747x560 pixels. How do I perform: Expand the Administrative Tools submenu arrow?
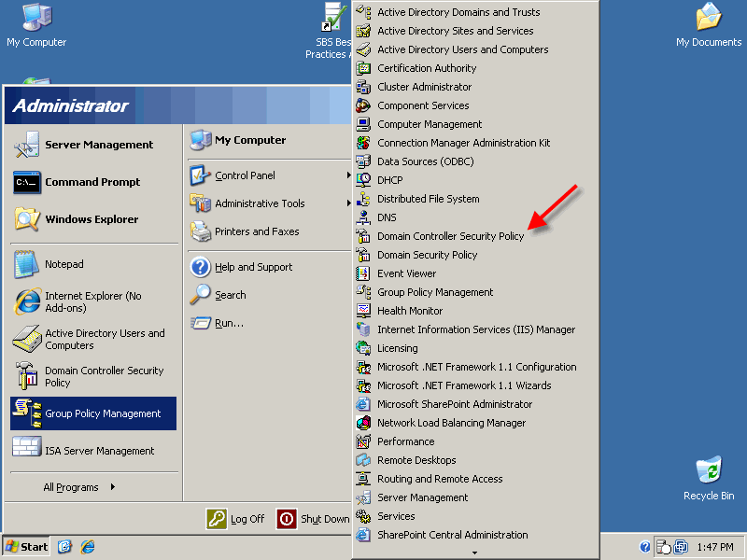348,203
